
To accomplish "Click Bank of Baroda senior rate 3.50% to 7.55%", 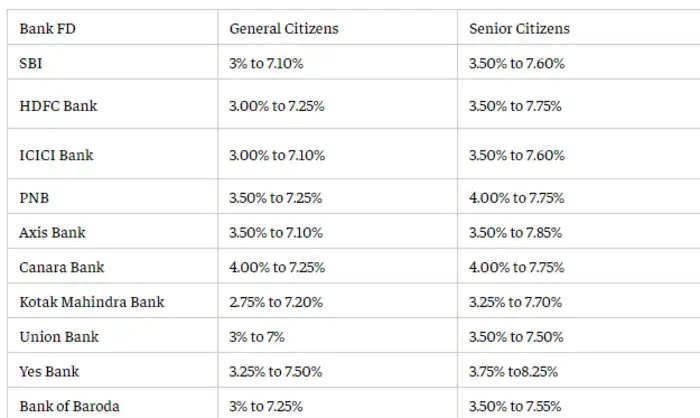I will coord(516,406).
